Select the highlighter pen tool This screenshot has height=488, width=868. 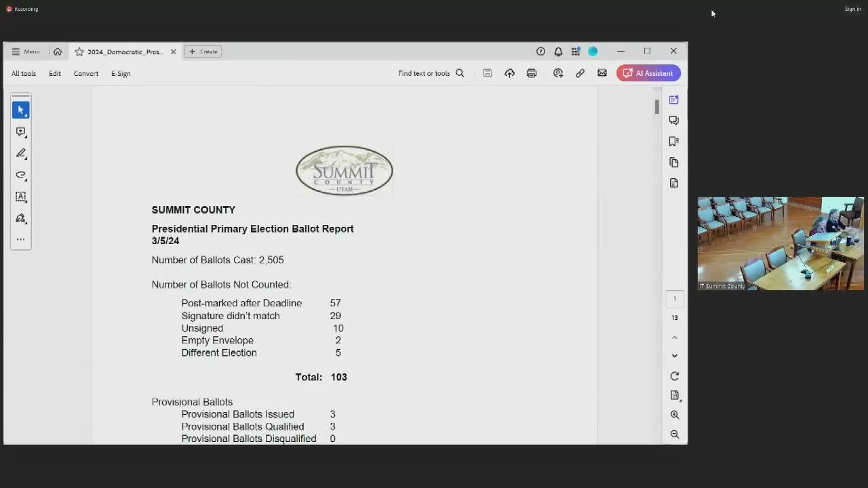point(20,153)
